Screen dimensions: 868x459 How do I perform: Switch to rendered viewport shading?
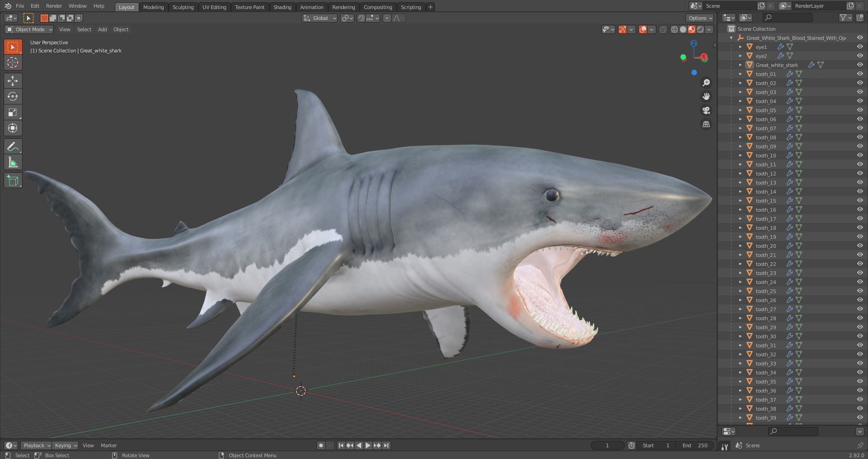pos(700,29)
